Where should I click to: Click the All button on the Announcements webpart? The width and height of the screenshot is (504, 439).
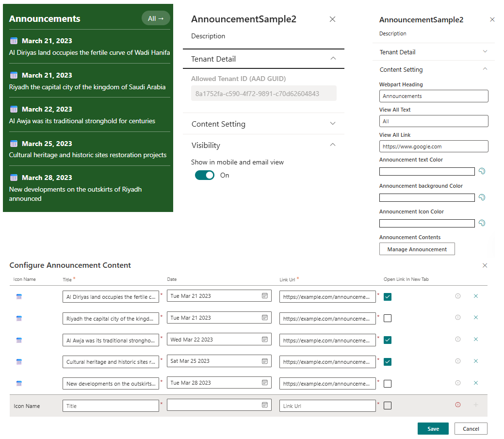click(x=155, y=17)
